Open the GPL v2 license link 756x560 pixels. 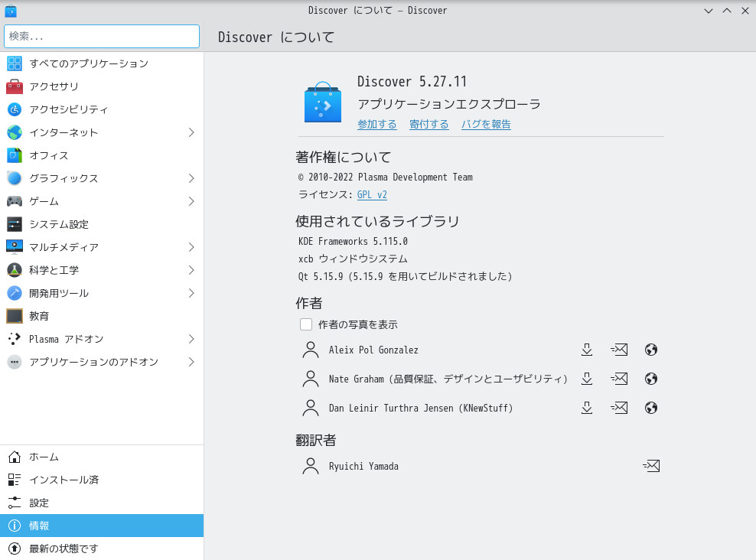[x=372, y=194]
